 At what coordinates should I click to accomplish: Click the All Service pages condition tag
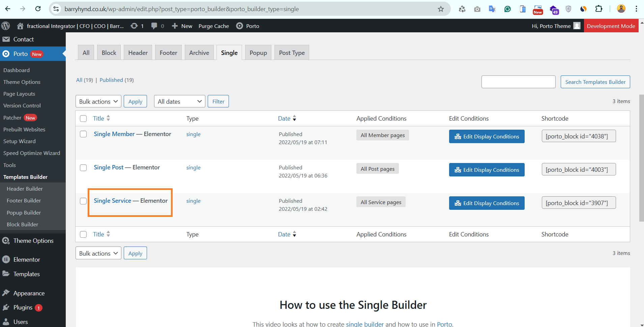click(381, 202)
